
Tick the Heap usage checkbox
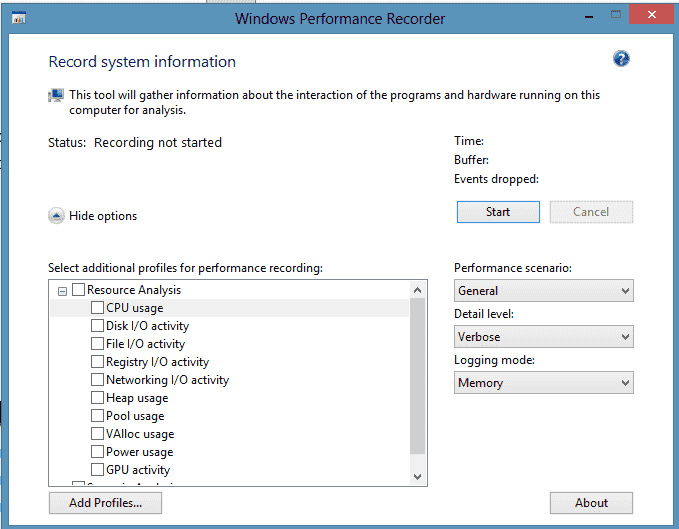pyautogui.click(x=98, y=398)
